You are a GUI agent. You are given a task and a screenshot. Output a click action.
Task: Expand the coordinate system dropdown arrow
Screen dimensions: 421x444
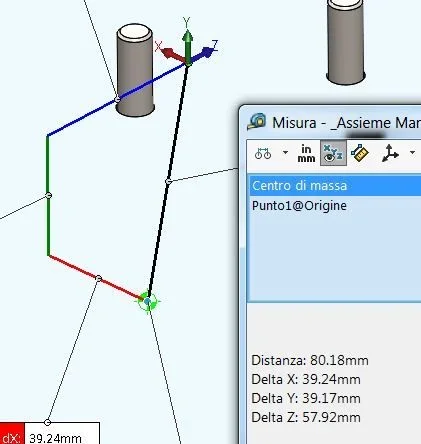coord(412,153)
